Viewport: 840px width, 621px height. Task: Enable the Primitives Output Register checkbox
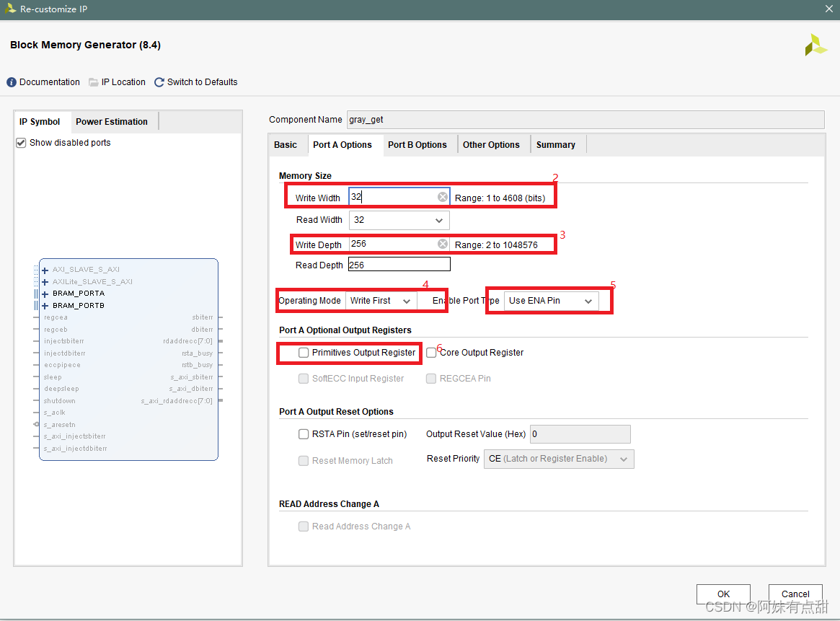(x=304, y=353)
